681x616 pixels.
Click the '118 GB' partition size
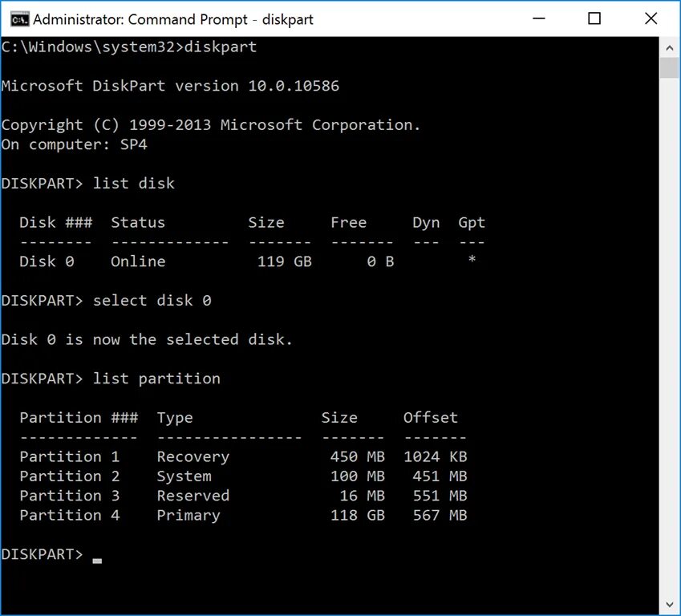[x=358, y=515]
